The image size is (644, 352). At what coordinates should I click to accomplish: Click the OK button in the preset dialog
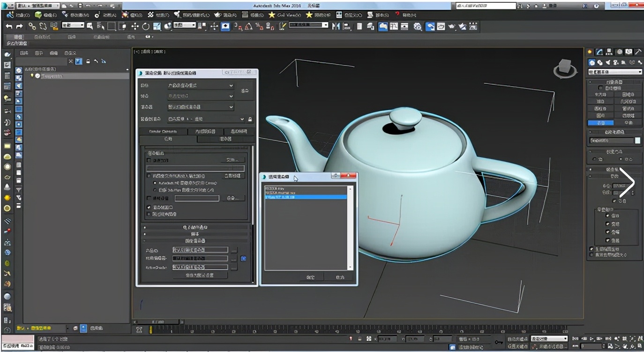310,277
